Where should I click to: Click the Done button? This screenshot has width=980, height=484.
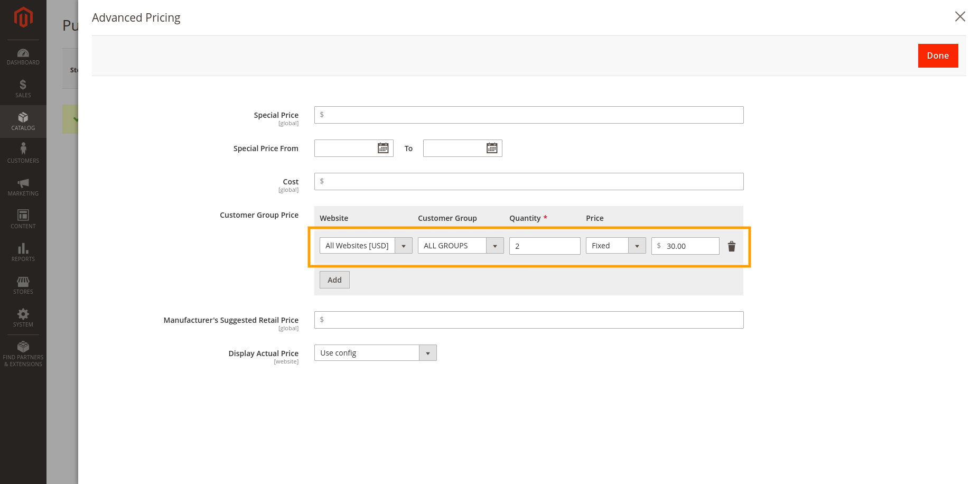pyautogui.click(x=938, y=55)
